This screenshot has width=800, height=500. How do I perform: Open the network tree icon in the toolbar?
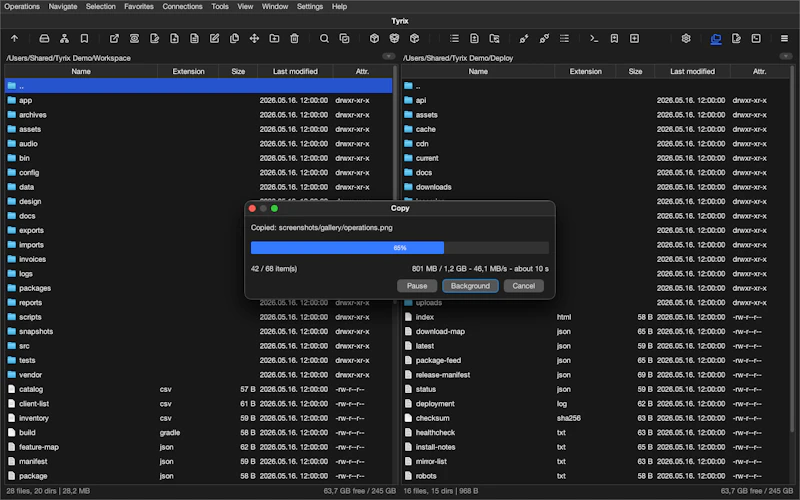click(64, 38)
